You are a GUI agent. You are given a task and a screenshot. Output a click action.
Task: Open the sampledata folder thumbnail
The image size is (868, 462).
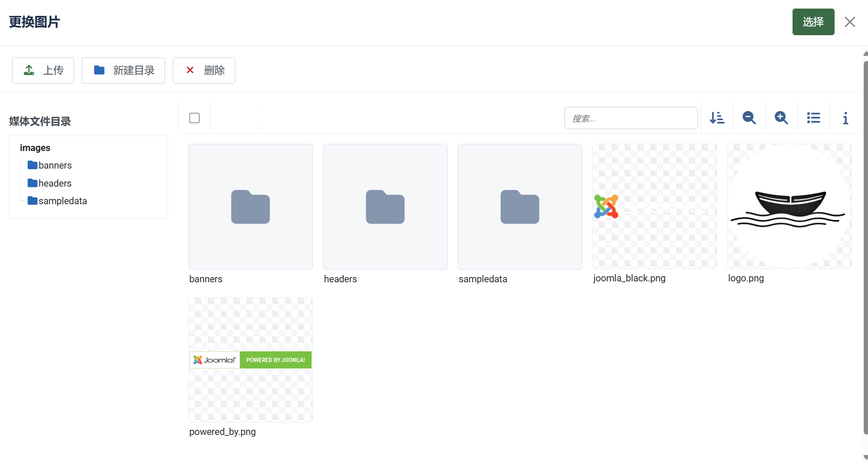[x=520, y=207]
